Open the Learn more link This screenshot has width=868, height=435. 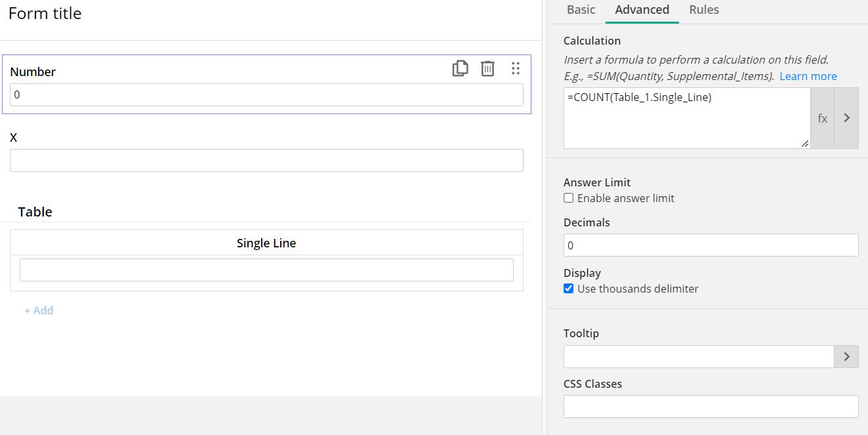[x=808, y=76]
